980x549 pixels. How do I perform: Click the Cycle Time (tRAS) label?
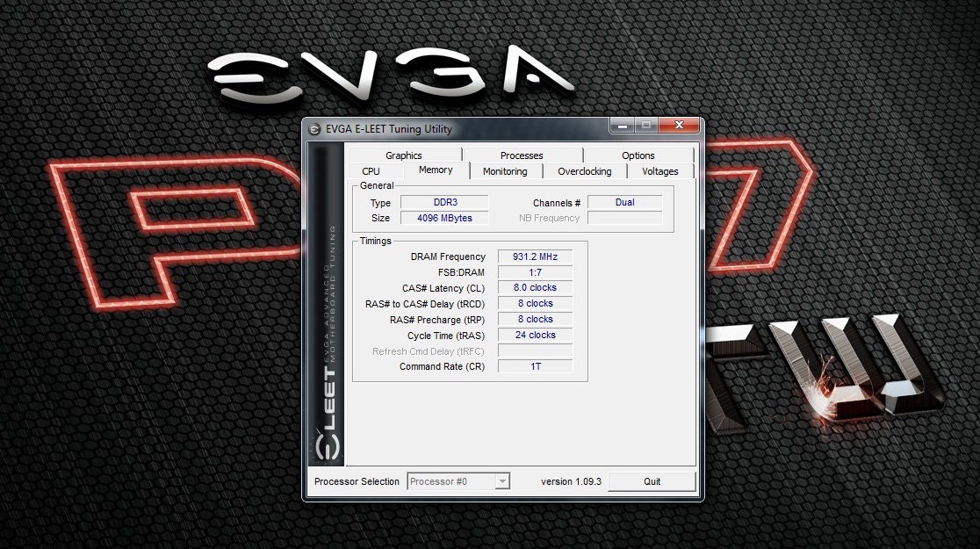click(x=446, y=336)
